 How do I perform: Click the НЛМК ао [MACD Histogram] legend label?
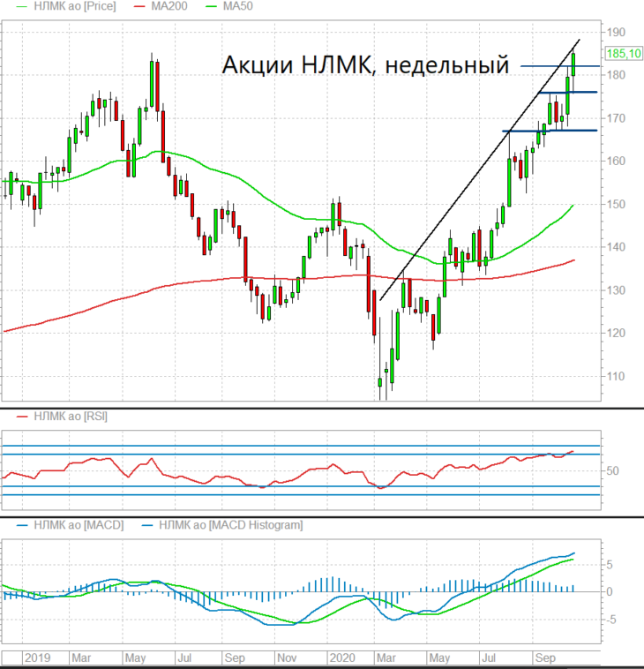(231, 525)
